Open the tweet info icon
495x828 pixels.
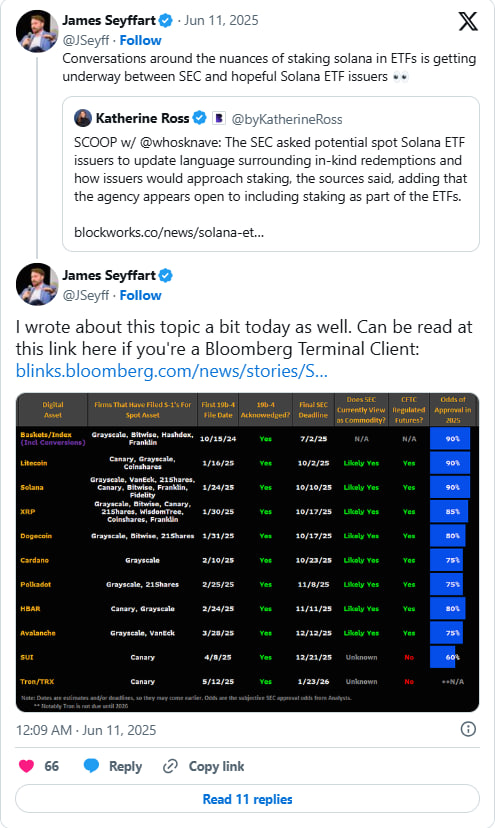[x=468, y=729]
